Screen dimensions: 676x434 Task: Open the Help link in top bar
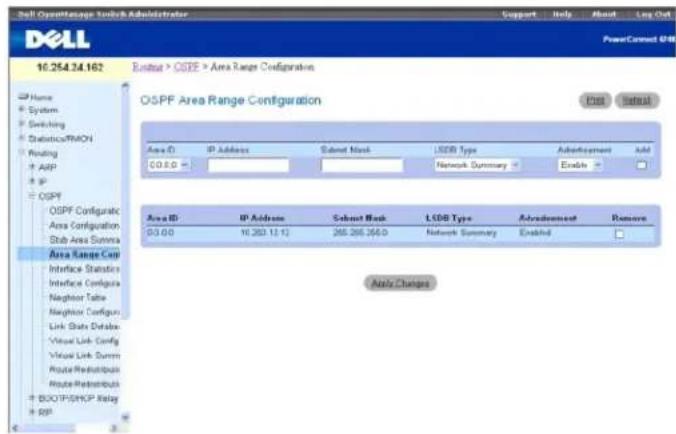pyautogui.click(x=562, y=14)
